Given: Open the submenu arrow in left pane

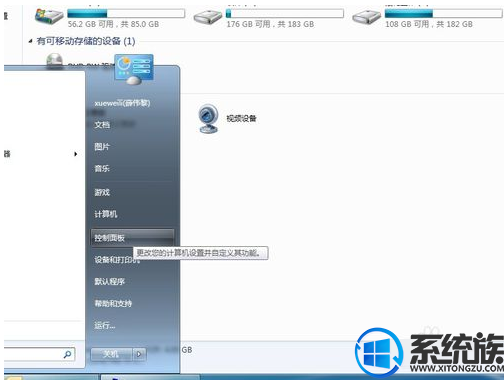Looking at the screenshot, I should pos(76,154).
